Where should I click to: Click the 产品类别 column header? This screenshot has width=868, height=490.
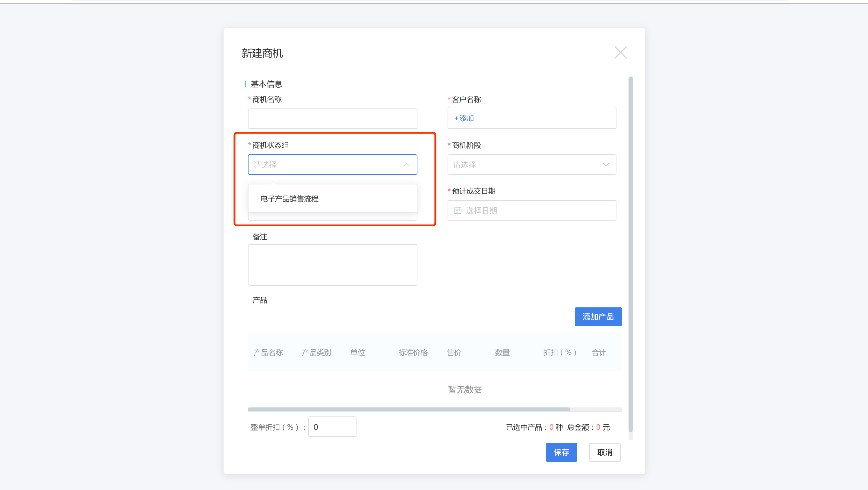click(316, 353)
